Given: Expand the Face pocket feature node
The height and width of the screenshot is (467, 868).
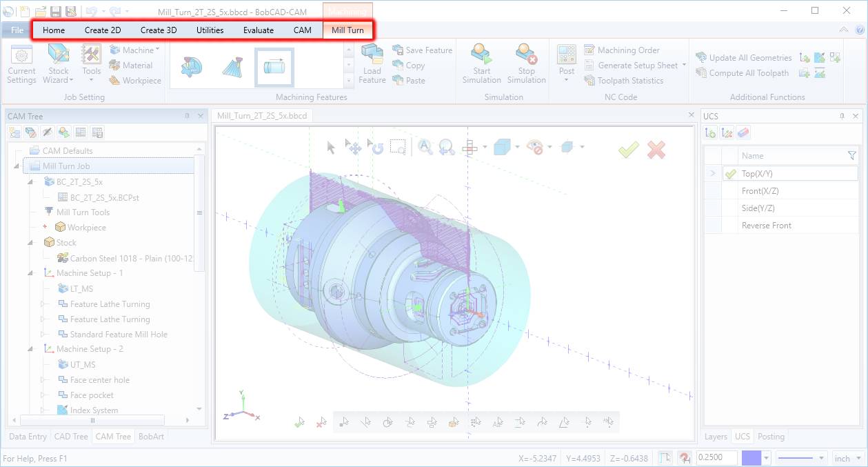Looking at the screenshot, I should (x=43, y=395).
